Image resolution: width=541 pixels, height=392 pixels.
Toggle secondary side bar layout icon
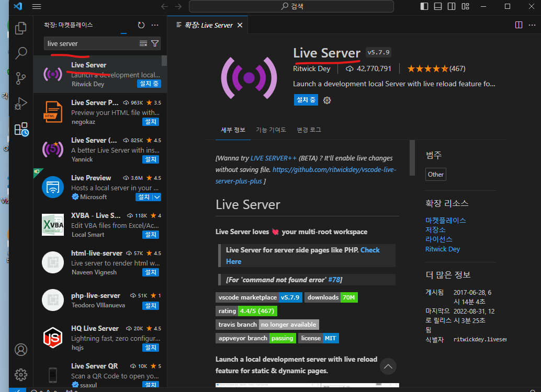point(452,6)
